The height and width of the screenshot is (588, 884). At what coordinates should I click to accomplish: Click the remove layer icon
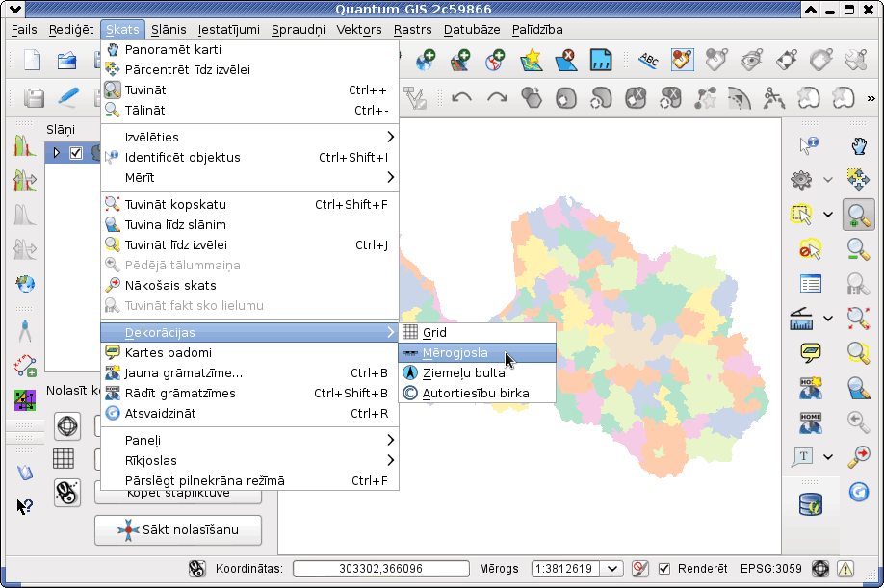pyautogui.click(x=565, y=60)
